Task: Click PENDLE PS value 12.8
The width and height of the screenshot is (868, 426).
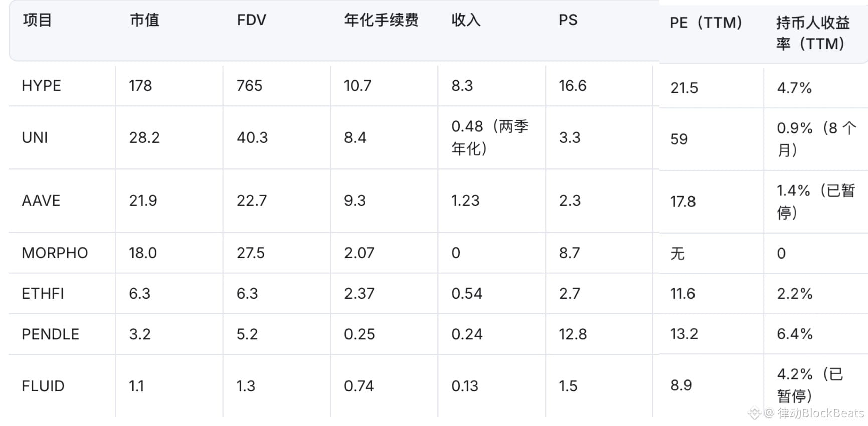Action: tap(573, 334)
